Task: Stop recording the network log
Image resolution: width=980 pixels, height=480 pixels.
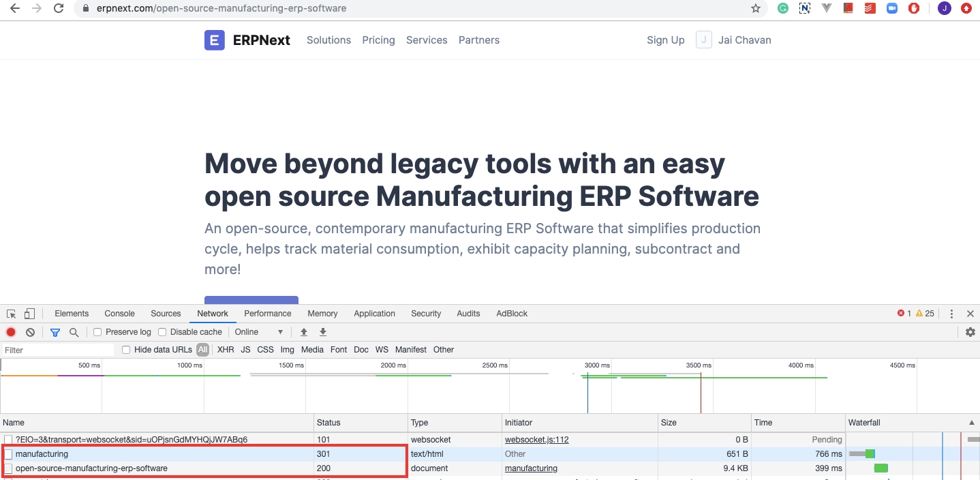Action: [11, 332]
